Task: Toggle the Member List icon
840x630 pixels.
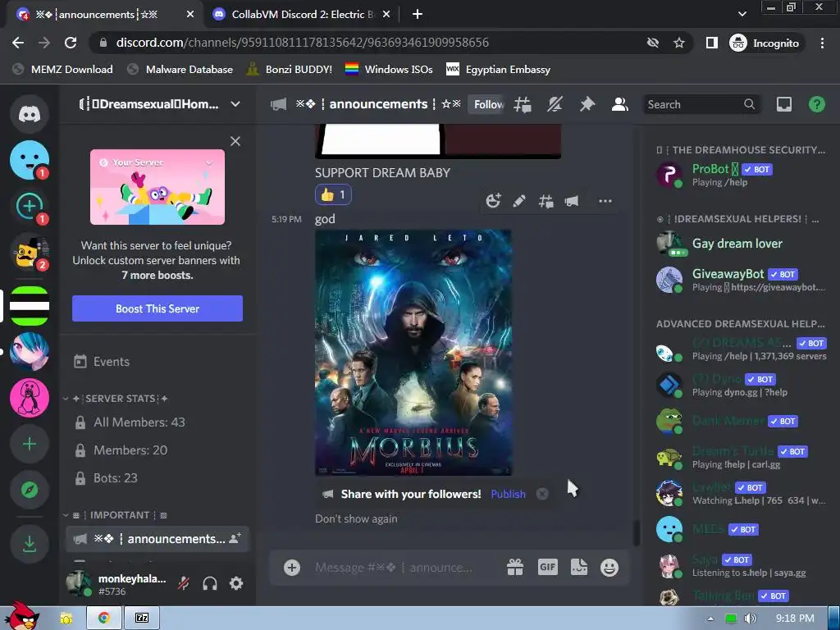Action: point(620,104)
